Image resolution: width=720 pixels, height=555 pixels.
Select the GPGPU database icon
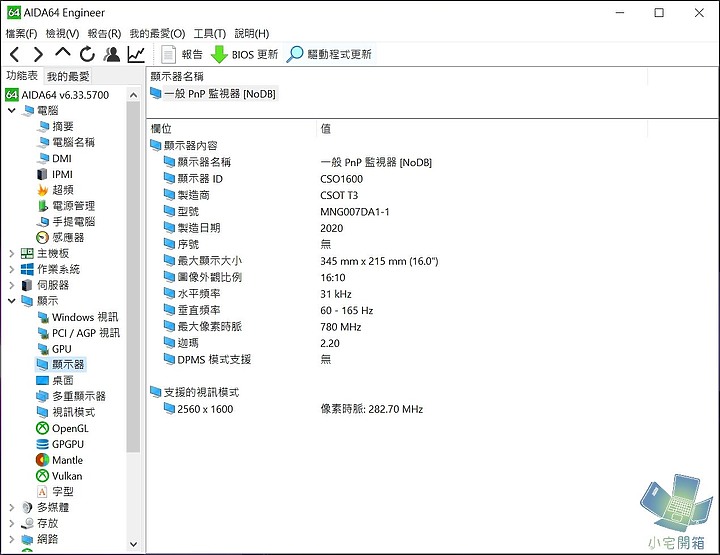pyautogui.click(x=42, y=444)
